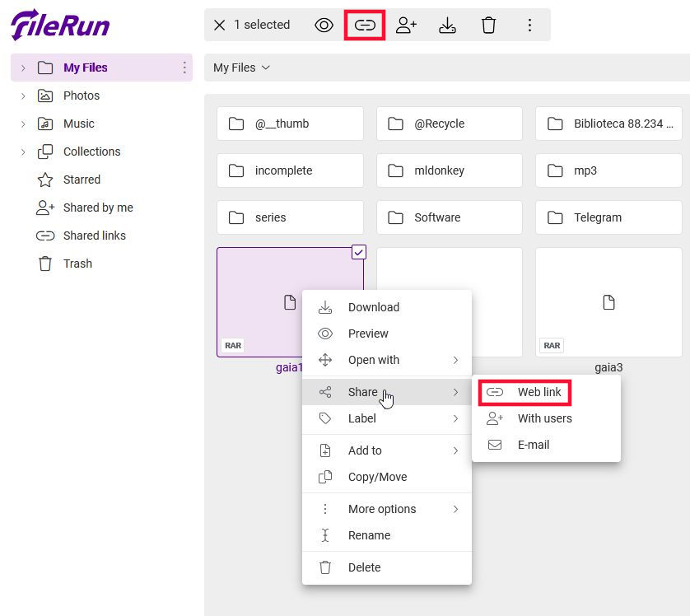Viewport: 690px width, 616px height.
Task: Select the gaia3 RAR file thumbnail
Action: [x=608, y=302]
